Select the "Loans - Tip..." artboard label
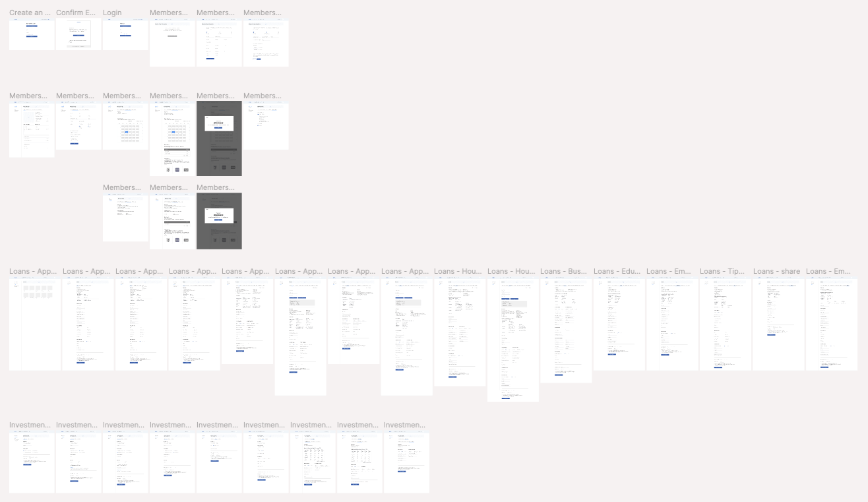Image resolution: width=868 pixels, height=502 pixels. (723, 271)
